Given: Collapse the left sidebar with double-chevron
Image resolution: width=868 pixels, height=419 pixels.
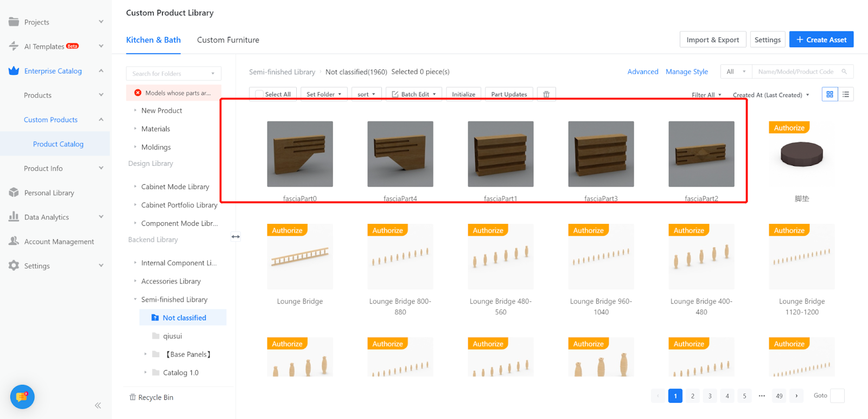Looking at the screenshot, I should click(98, 405).
